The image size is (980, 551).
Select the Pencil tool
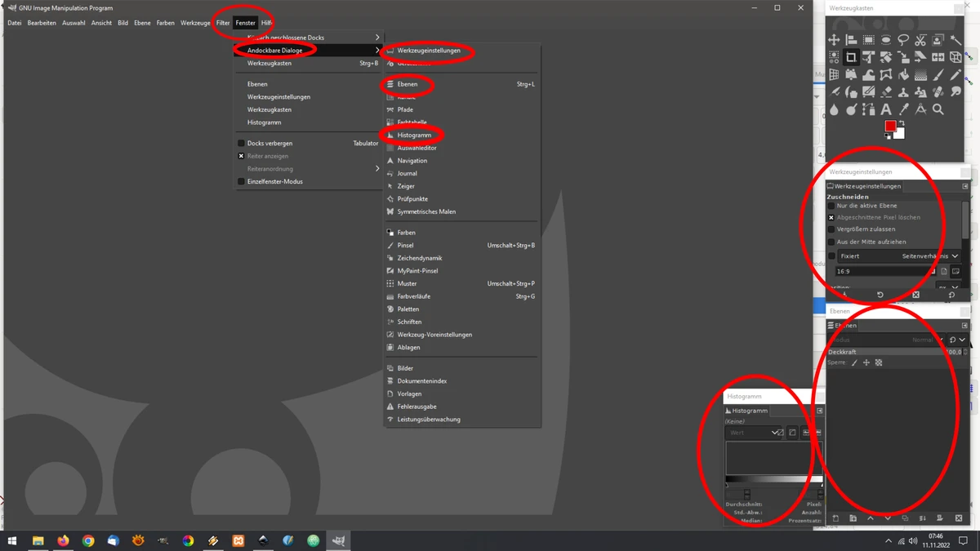coord(956,74)
